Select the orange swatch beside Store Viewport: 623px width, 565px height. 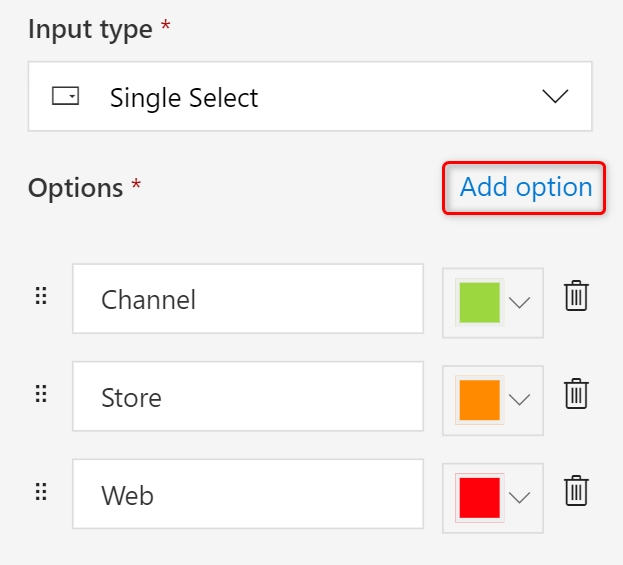coord(479,400)
